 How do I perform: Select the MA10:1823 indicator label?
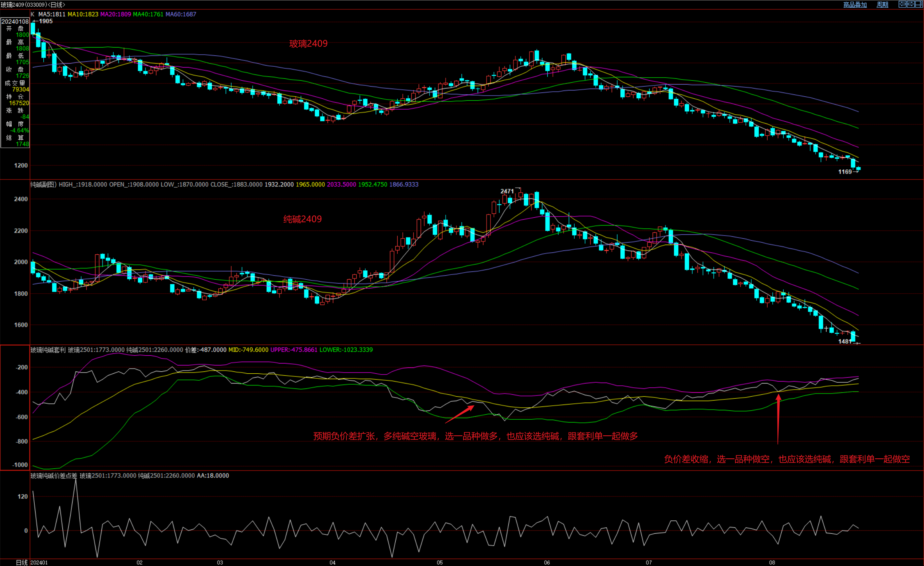[x=83, y=14]
